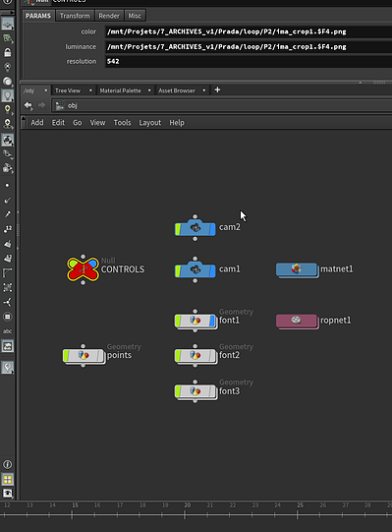Select the cam2 camera node icon
This screenshot has height=532, width=392.
195,228
